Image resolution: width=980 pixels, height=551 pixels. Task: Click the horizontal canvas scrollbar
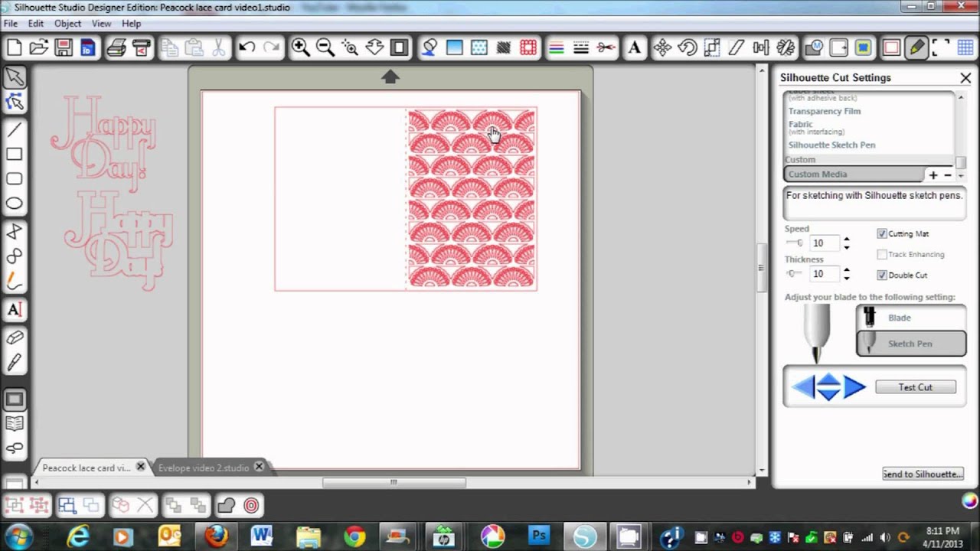394,482
